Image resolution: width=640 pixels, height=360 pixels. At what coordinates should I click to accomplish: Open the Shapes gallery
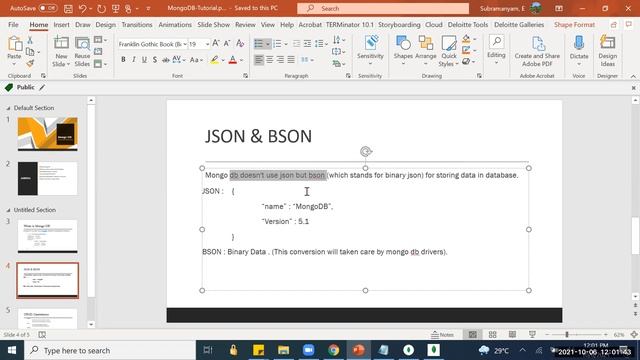(403, 51)
